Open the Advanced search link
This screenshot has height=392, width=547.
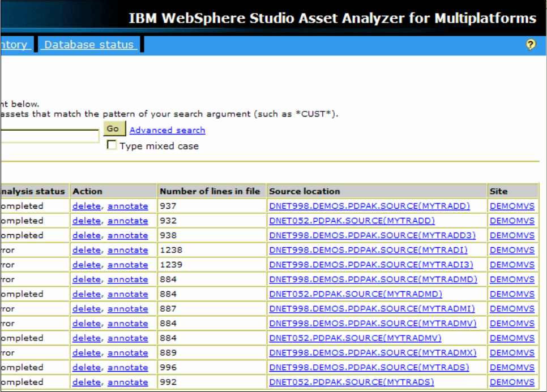click(167, 130)
